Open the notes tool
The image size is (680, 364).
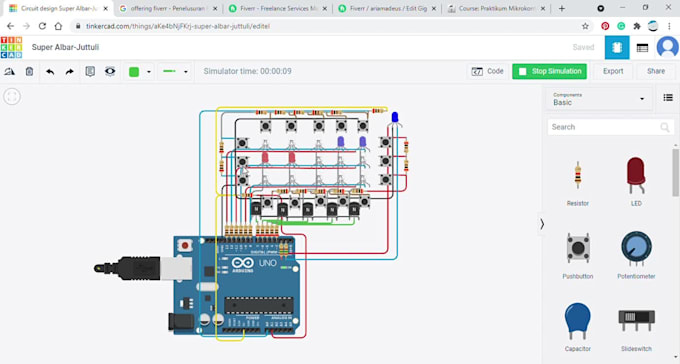coord(90,72)
